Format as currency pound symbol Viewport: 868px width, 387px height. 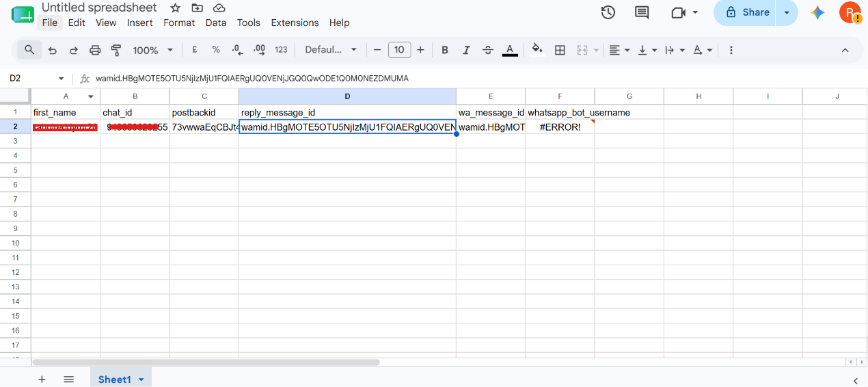click(195, 50)
